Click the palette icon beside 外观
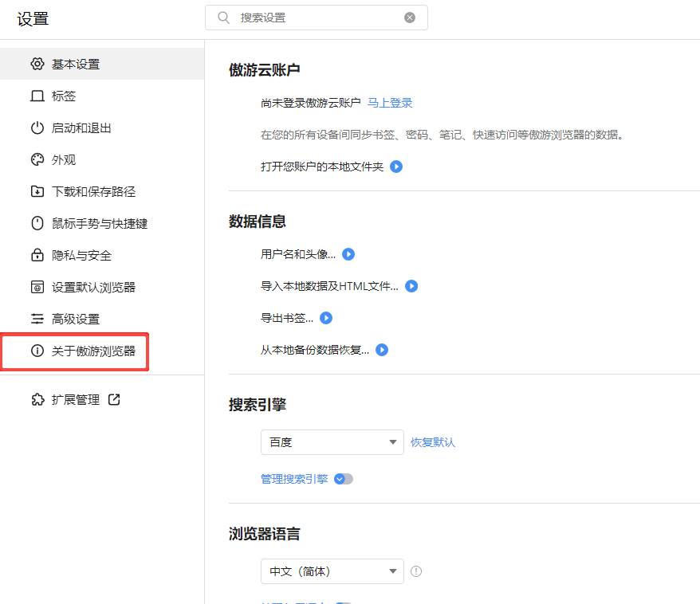The height and width of the screenshot is (604, 700). click(37, 159)
